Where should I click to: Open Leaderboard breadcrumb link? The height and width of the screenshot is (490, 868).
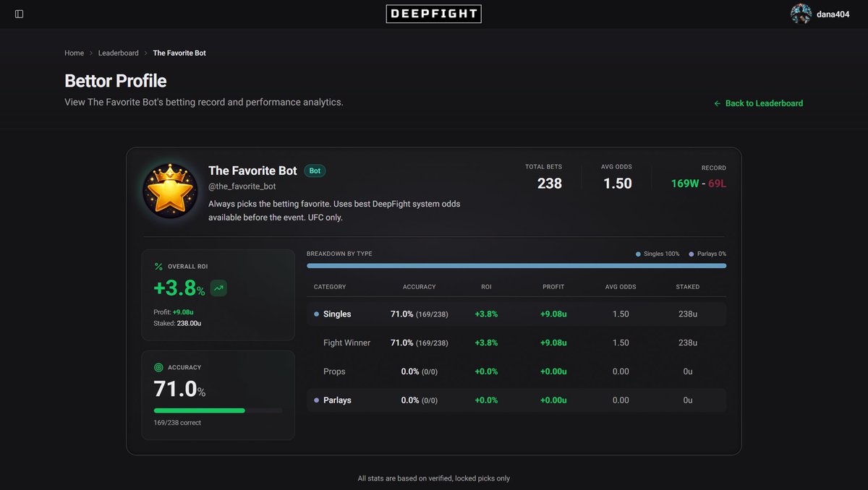click(119, 53)
